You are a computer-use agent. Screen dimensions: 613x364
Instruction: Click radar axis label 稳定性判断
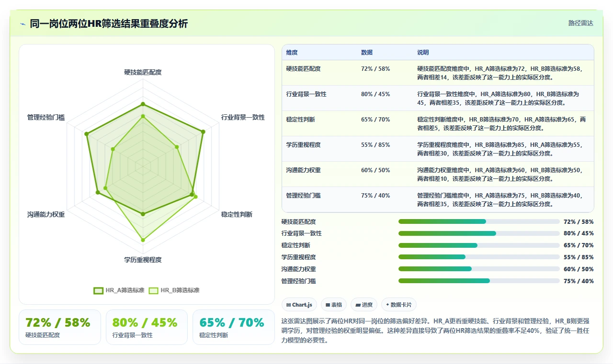(x=237, y=214)
